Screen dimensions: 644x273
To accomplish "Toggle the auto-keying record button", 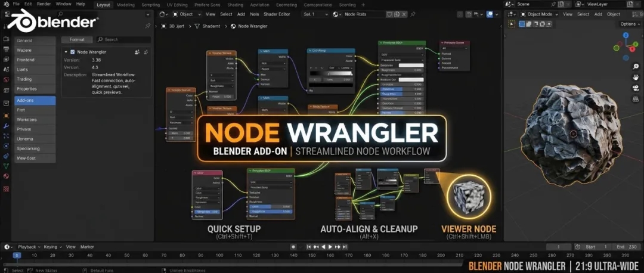I will click(293, 247).
